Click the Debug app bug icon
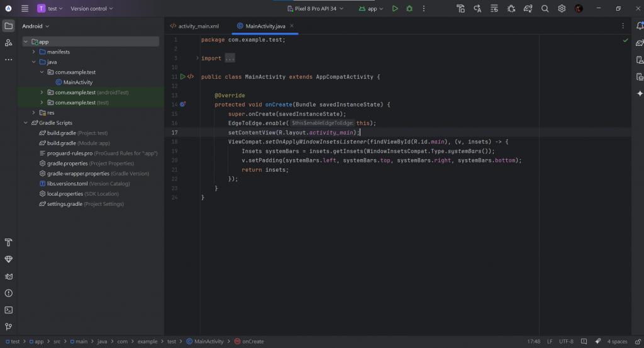The image size is (644, 348). pos(409,9)
